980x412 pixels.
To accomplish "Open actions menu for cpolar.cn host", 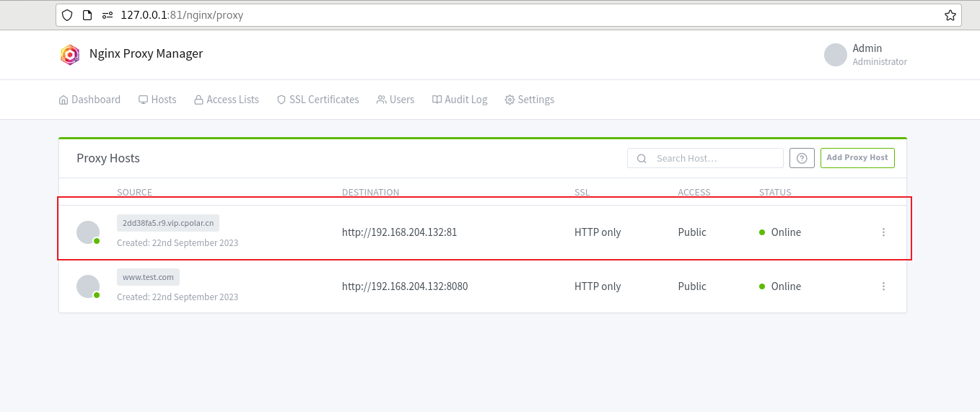I will coord(883,232).
